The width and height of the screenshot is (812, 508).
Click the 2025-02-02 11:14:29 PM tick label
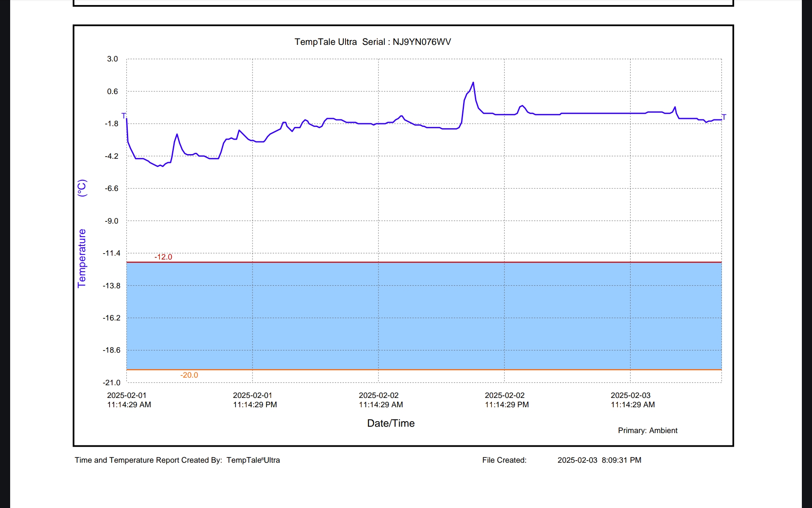pos(507,400)
